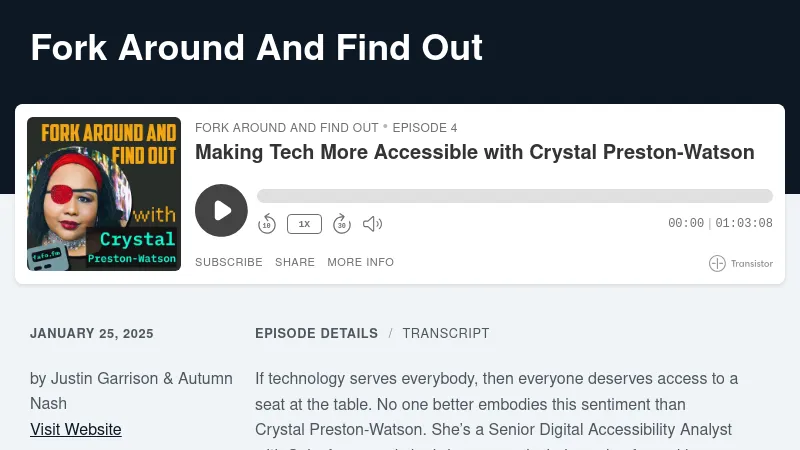Image resolution: width=800 pixels, height=450 pixels.
Task: Follow the Visit Website link
Action: tap(76, 429)
